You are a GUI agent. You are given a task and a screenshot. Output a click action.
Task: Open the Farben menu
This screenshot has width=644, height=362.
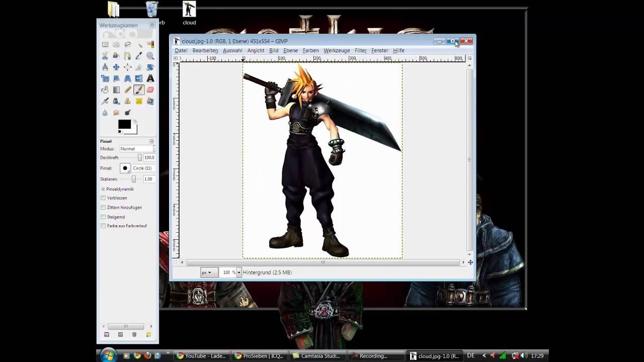point(310,50)
